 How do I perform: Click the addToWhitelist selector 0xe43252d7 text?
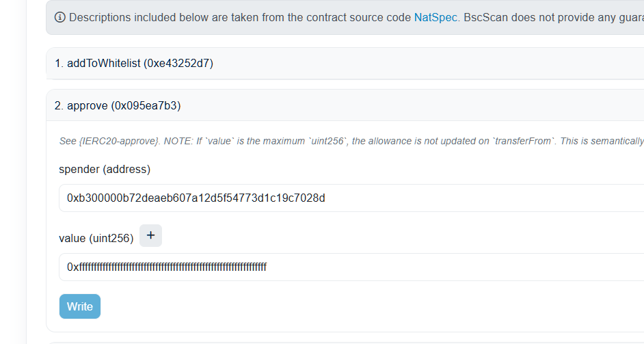[178, 64]
